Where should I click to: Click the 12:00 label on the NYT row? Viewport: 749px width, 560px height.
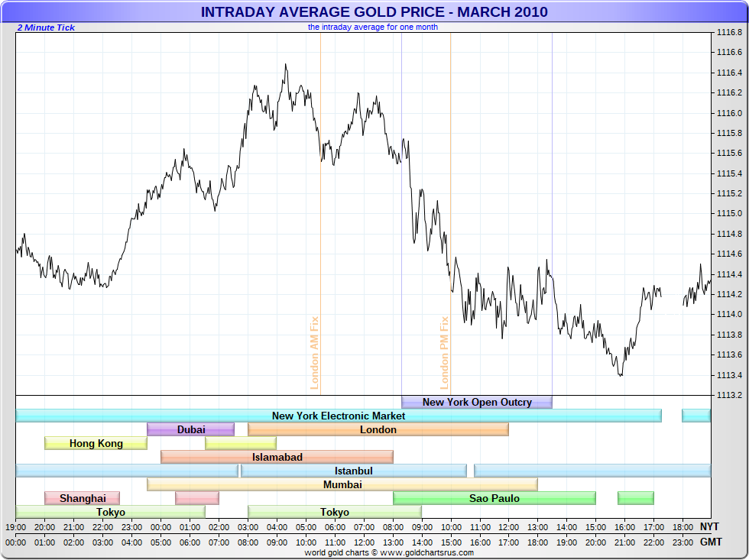[x=509, y=528]
